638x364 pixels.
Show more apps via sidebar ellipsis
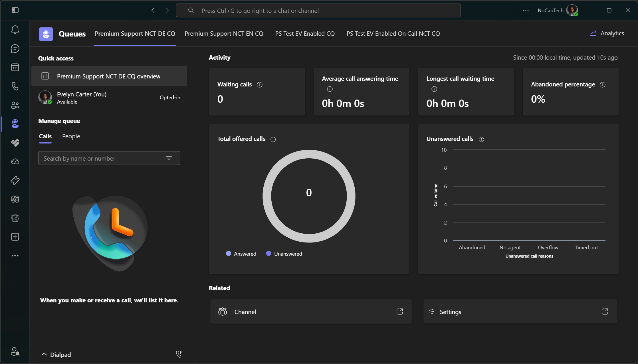[x=15, y=256]
